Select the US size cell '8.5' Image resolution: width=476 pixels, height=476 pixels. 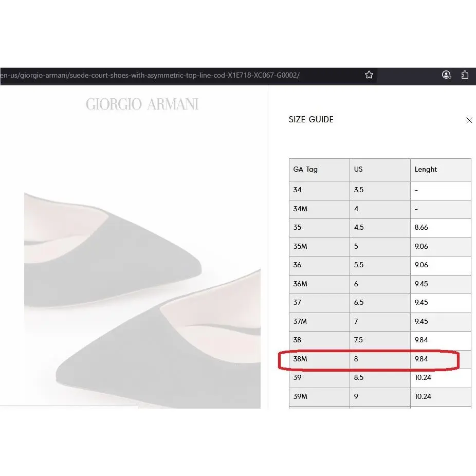(380, 378)
